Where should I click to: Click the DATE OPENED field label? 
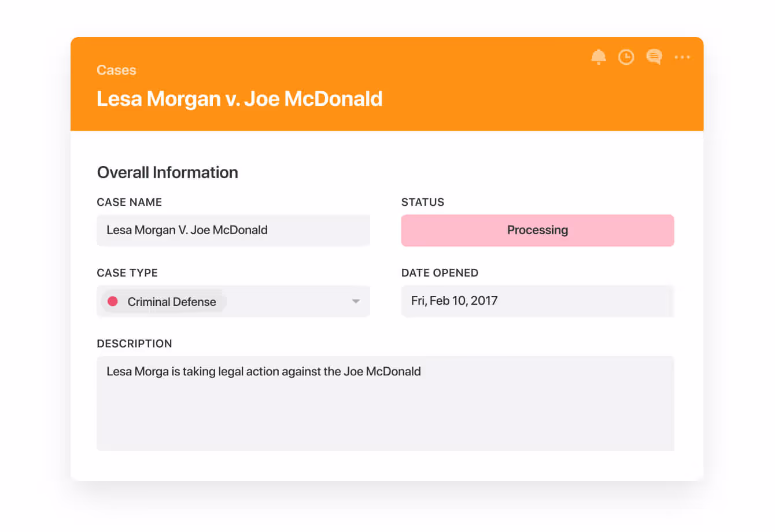[440, 273]
